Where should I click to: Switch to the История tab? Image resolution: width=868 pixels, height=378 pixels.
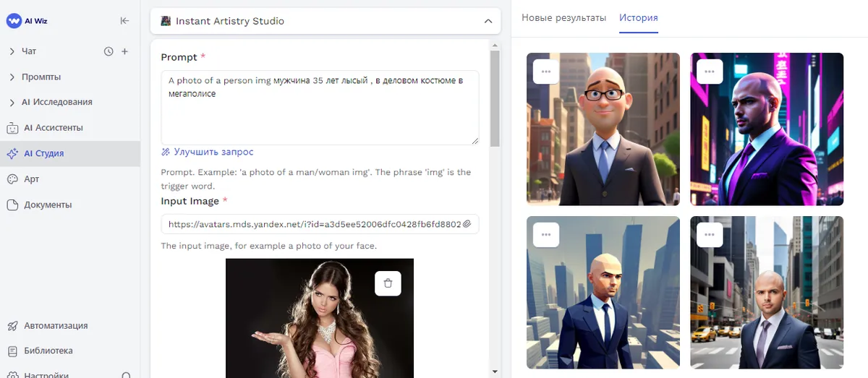click(639, 18)
